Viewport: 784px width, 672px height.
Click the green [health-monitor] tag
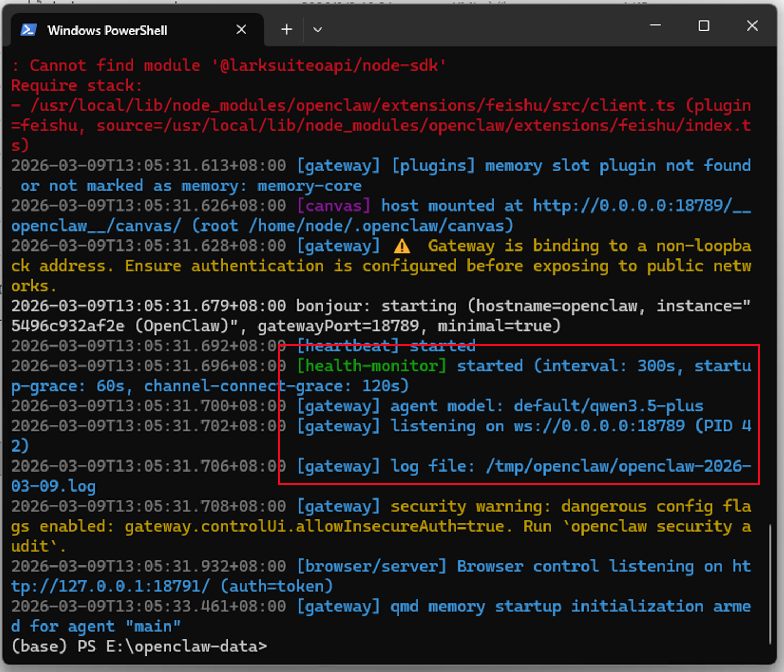tap(371, 366)
